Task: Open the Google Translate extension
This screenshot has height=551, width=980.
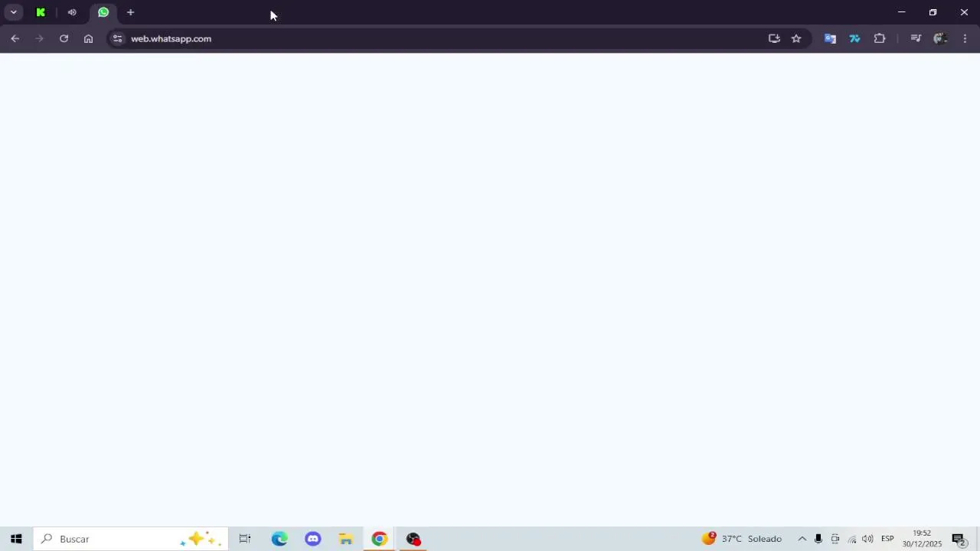Action: 830,38
